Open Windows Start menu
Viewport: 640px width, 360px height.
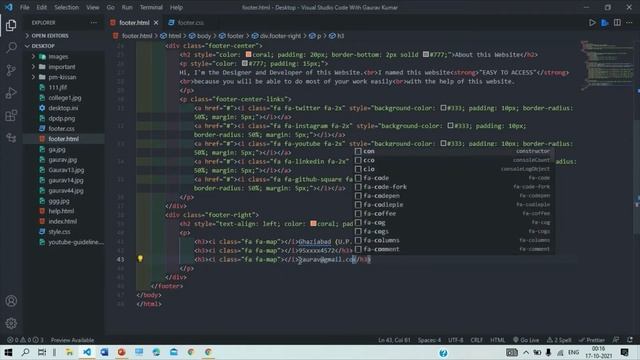point(8,352)
